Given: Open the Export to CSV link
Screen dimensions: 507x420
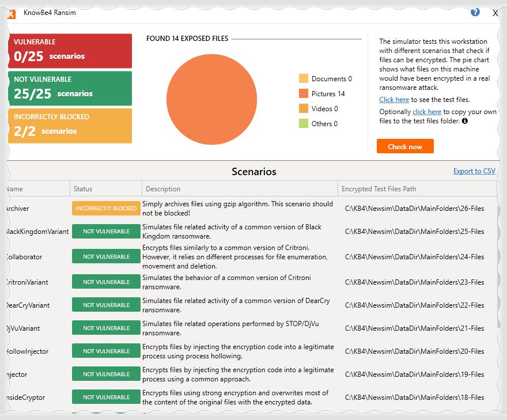Looking at the screenshot, I should (x=474, y=171).
